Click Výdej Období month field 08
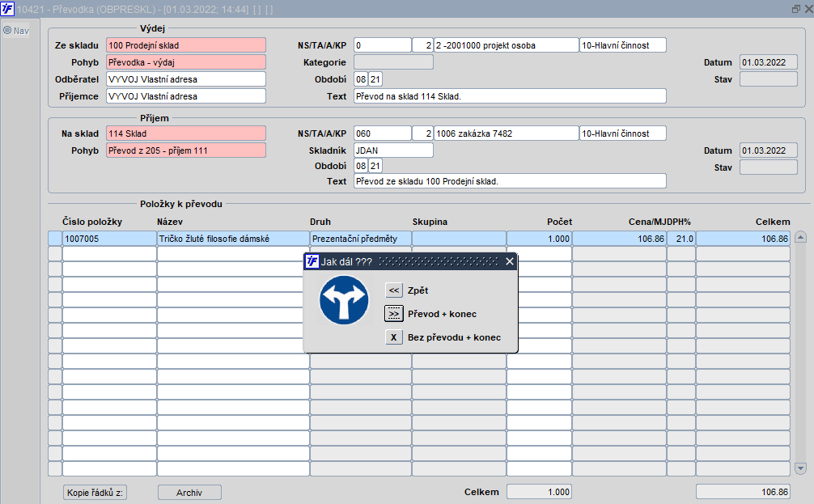 pos(361,79)
